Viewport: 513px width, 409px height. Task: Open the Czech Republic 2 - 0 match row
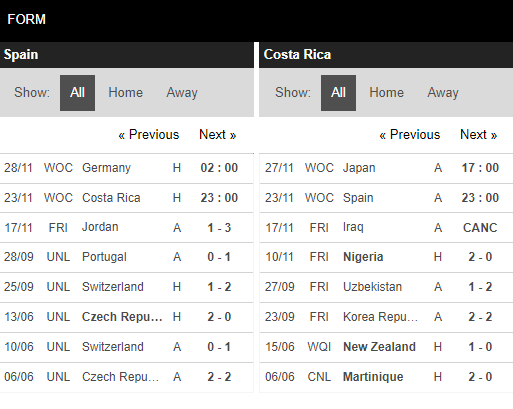(x=127, y=317)
